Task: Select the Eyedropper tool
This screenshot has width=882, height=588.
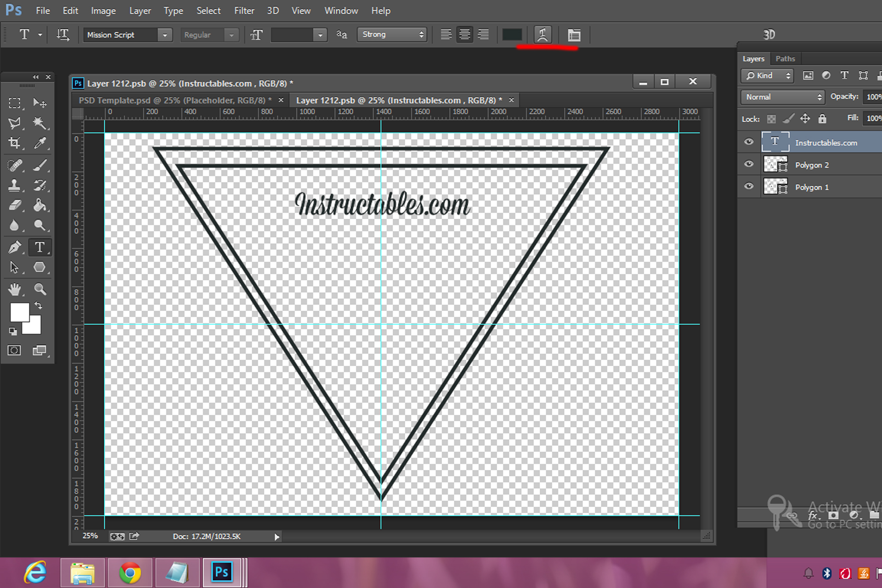Action: point(40,143)
